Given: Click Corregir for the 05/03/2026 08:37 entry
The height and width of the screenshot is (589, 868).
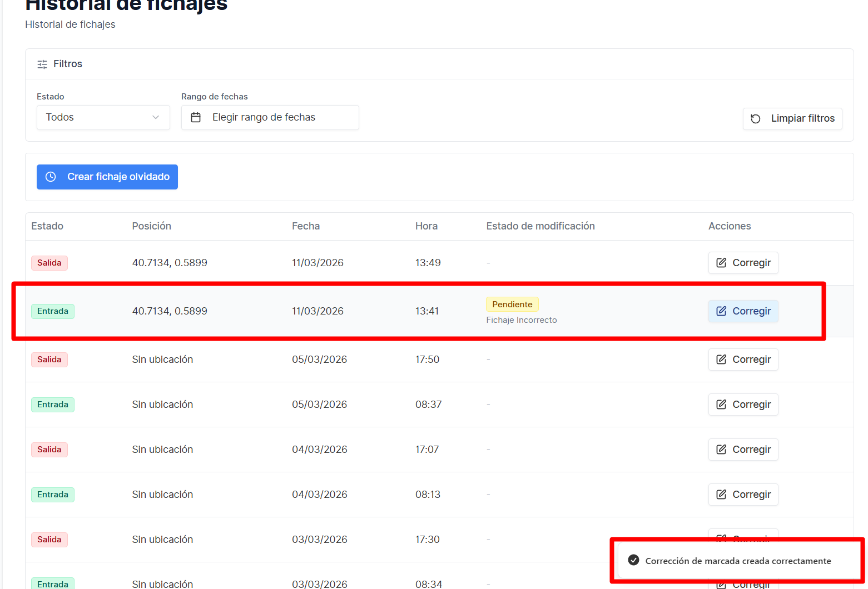Looking at the screenshot, I should 743,405.
